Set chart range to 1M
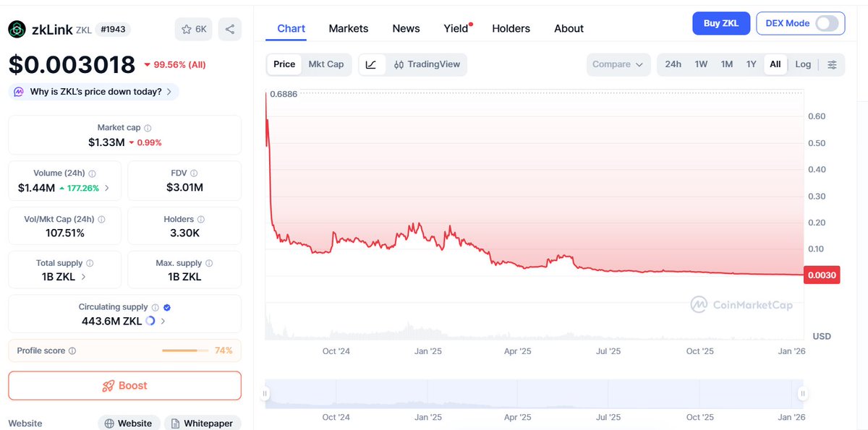This screenshot has height=430, width=868. tap(727, 64)
